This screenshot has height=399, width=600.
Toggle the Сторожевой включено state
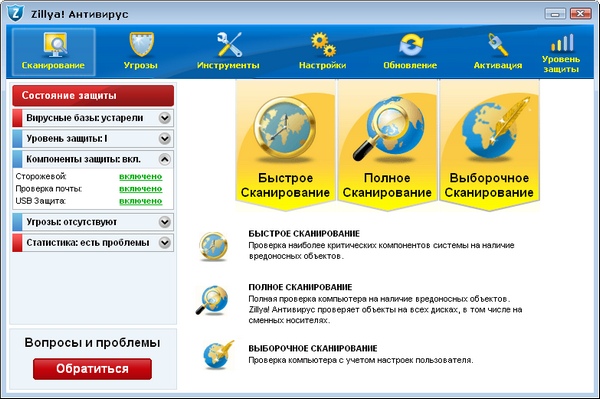pos(140,176)
